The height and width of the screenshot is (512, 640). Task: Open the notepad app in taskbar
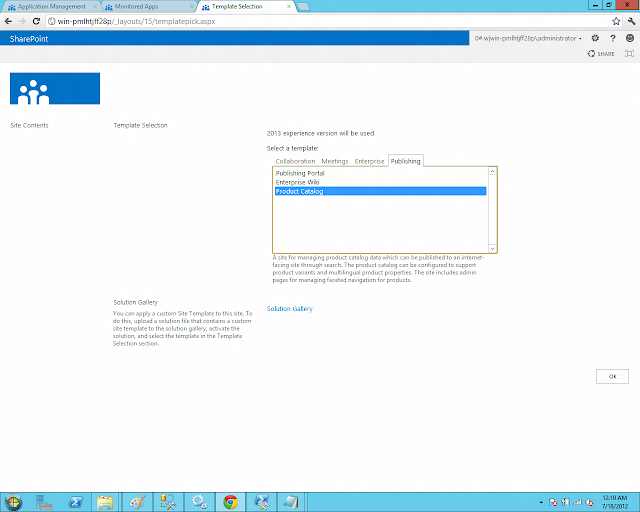pos(291,502)
